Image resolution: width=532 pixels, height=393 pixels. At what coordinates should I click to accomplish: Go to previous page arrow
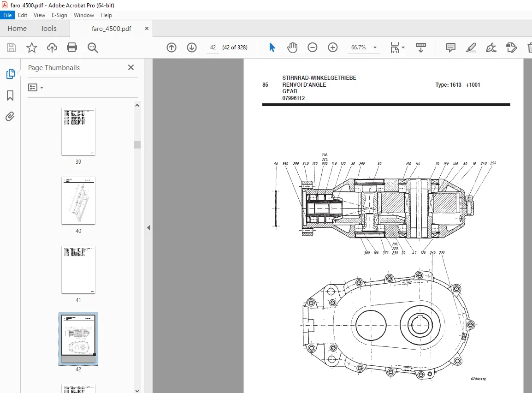(x=171, y=48)
